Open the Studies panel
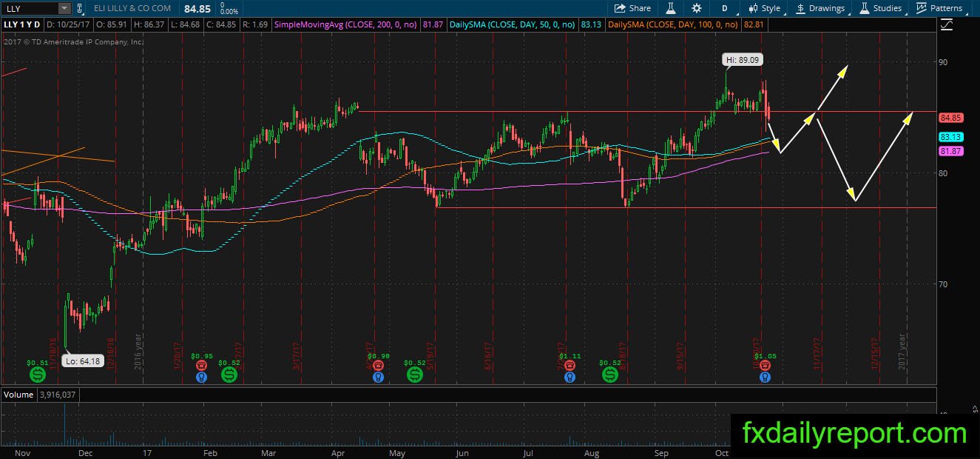The image size is (980, 459). pyautogui.click(x=880, y=8)
